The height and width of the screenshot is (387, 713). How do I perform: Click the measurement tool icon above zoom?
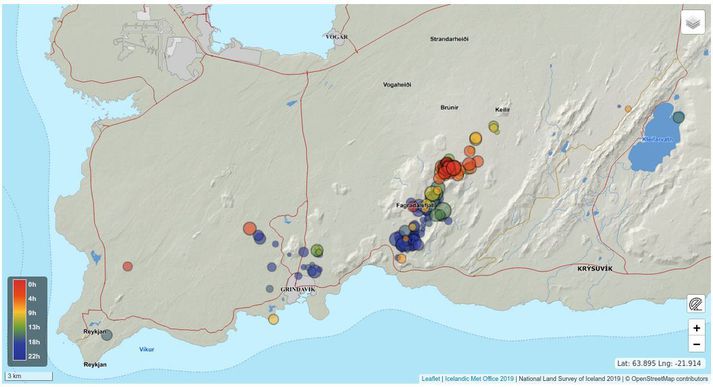[x=696, y=304]
